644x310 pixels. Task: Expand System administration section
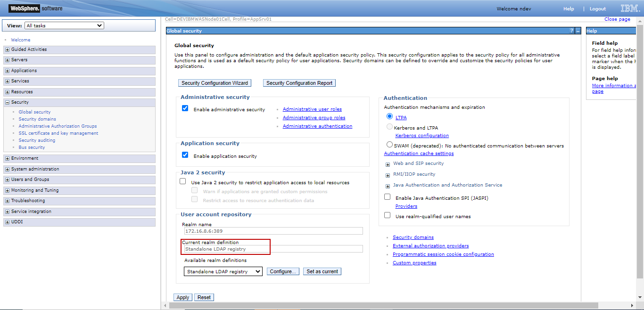(x=7, y=169)
